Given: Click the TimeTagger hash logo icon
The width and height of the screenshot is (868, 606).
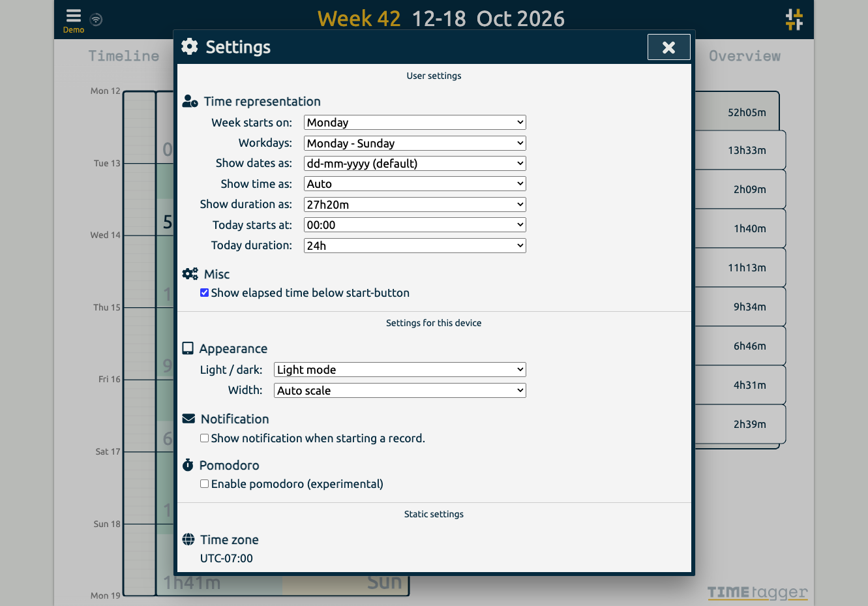Looking at the screenshot, I should coord(794,20).
